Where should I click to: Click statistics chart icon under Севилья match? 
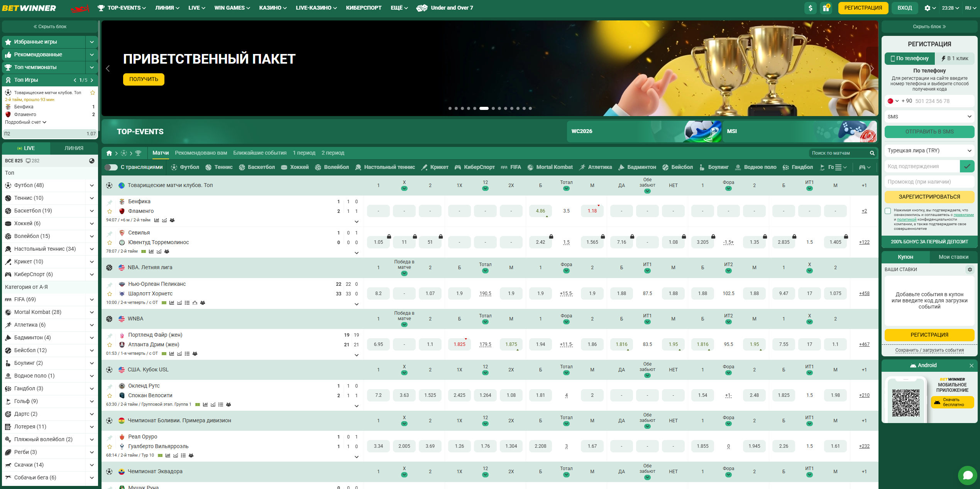[x=151, y=251]
